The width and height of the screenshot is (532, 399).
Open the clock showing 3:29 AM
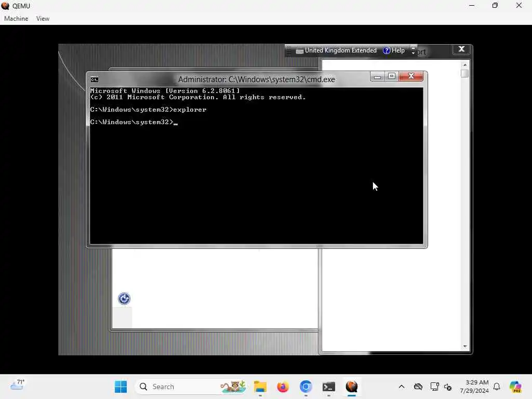(474, 387)
